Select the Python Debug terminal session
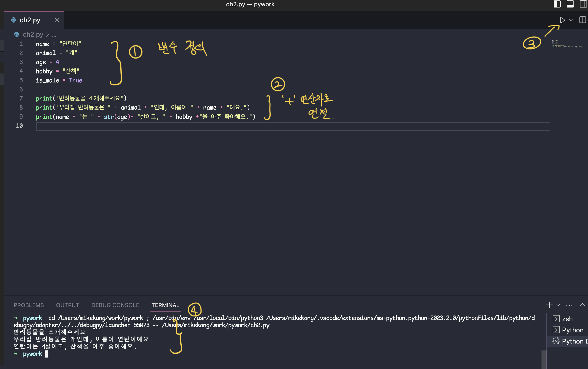Screen dimensions: 588x369 pyautogui.click(x=572, y=341)
